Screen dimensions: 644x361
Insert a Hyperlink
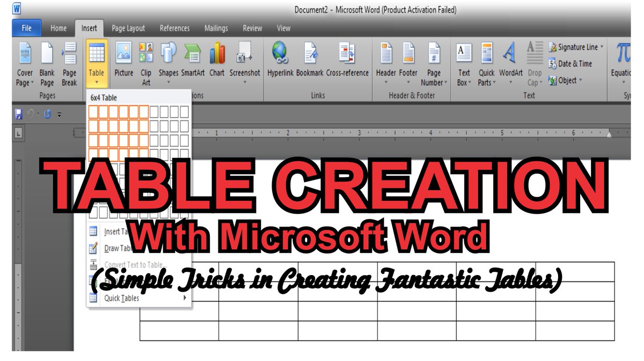tap(280, 60)
